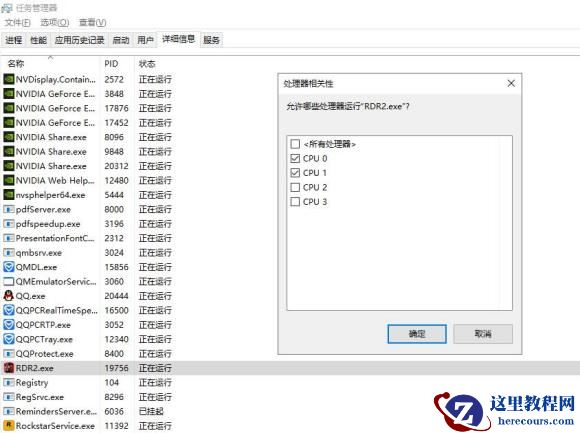Click NVIDIA Share.exe icon for PID 8096
Screen dimensions: 580x433
point(9,137)
